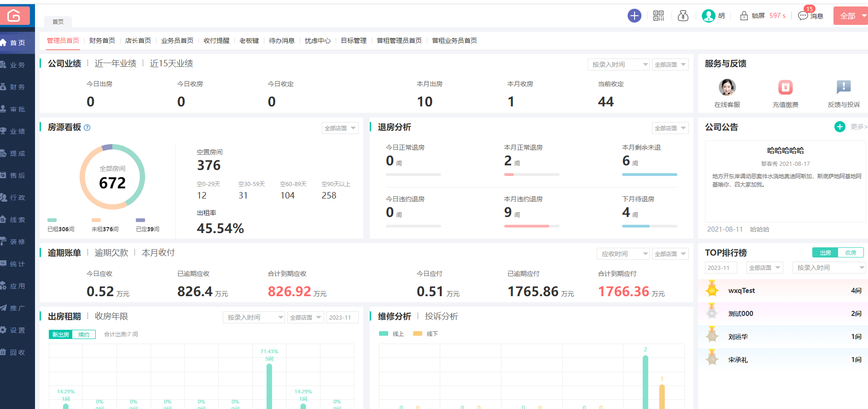This screenshot has width=868, height=409.
Task: Click silver medal icon for 测试000
Action: [712, 312]
